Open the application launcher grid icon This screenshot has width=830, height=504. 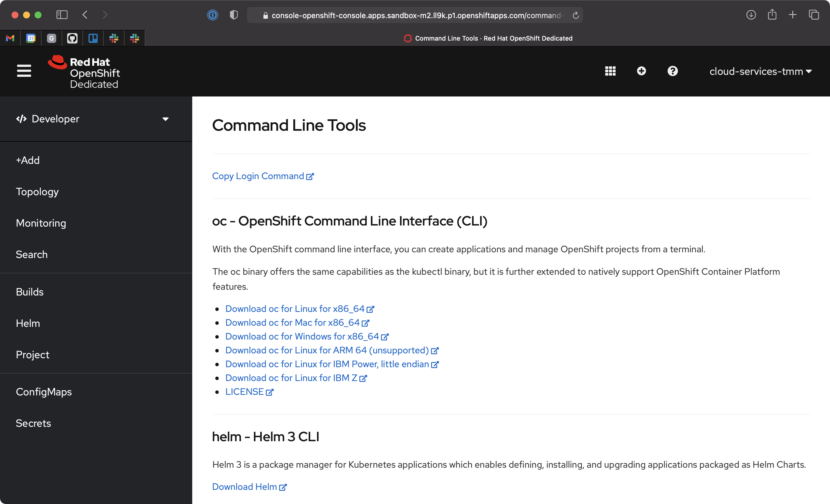coord(610,71)
